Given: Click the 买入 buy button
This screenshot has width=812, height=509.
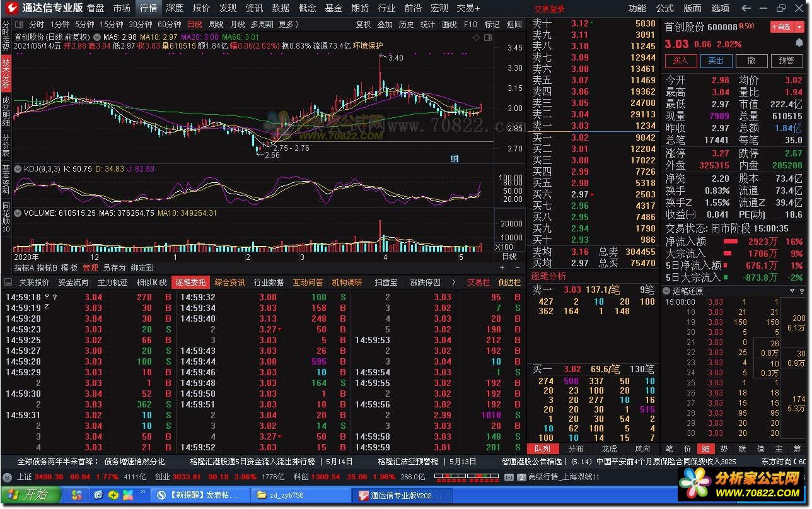Looking at the screenshot, I should point(681,61).
